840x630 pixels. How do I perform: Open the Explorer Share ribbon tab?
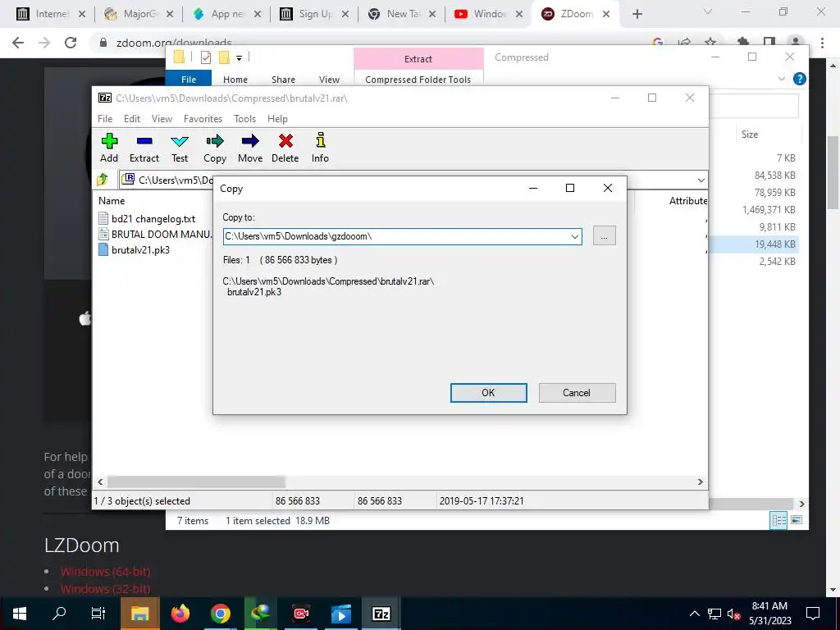coord(283,80)
